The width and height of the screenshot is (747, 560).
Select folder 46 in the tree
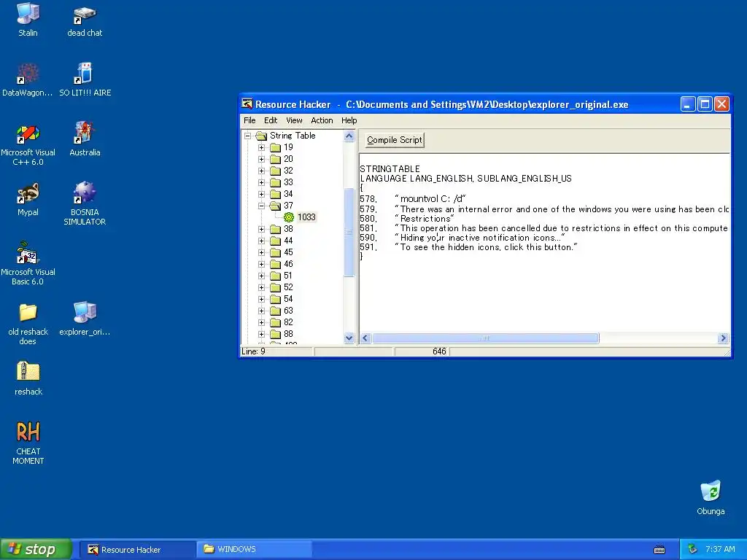[x=282, y=264]
